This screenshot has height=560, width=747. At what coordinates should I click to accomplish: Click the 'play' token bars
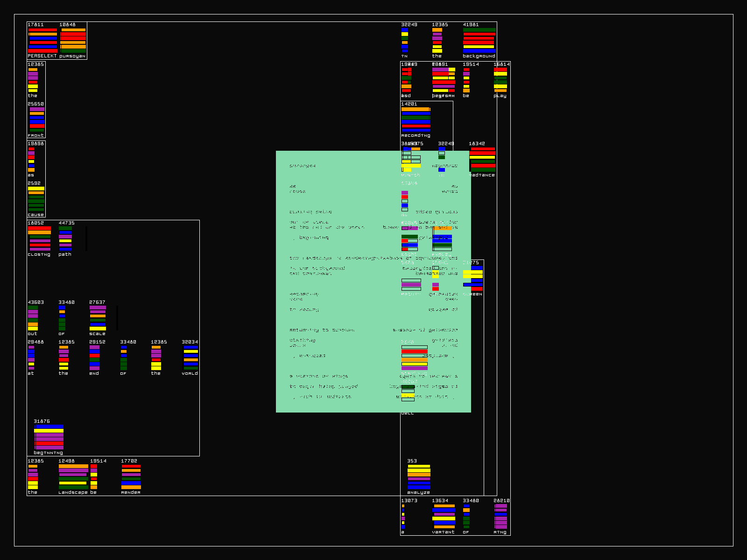(x=500, y=80)
